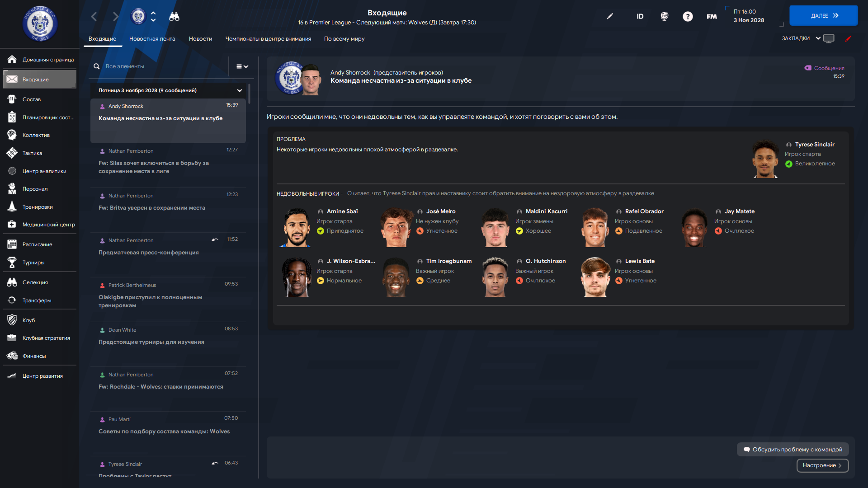The width and height of the screenshot is (868, 488).
Task: Click Обсудить проблему с командой button
Action: 793,450
